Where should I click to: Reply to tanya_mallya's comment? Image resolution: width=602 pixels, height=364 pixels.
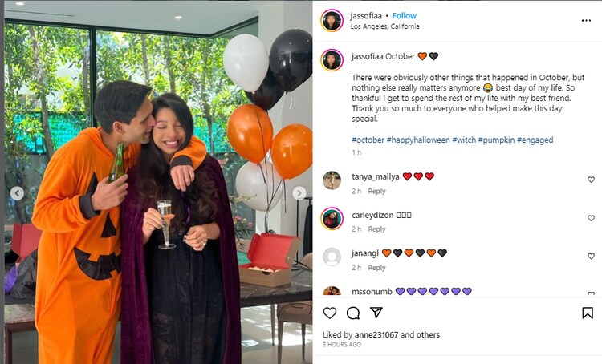(376, 191)
